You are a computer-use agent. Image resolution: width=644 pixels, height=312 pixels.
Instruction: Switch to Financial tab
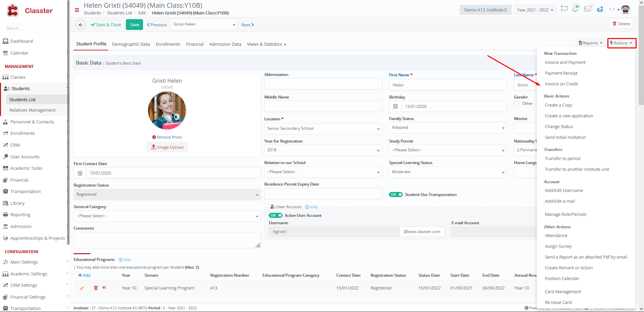click(x=195, y=44)
